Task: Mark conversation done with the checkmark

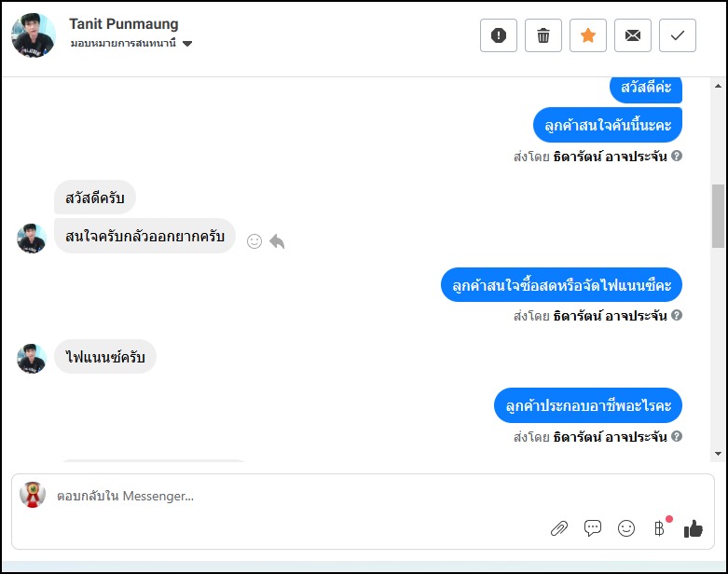Action: 678,35
